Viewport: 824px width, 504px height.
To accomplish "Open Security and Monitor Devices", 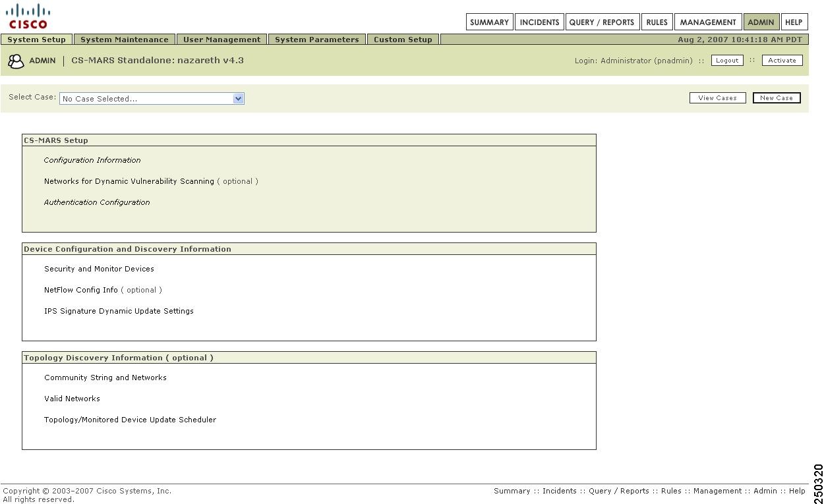I will pyautogui.click(x=99, y=269).
